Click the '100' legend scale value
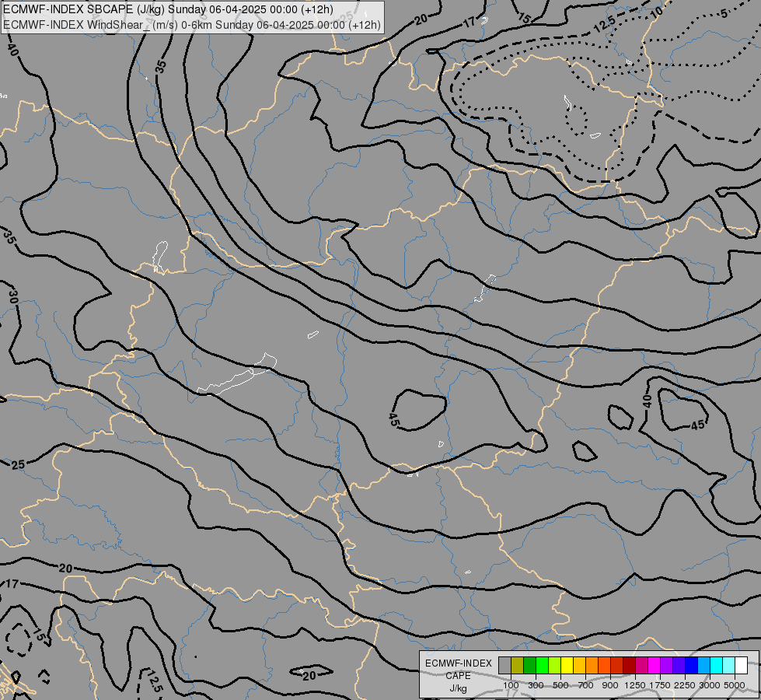 (511, 685)
